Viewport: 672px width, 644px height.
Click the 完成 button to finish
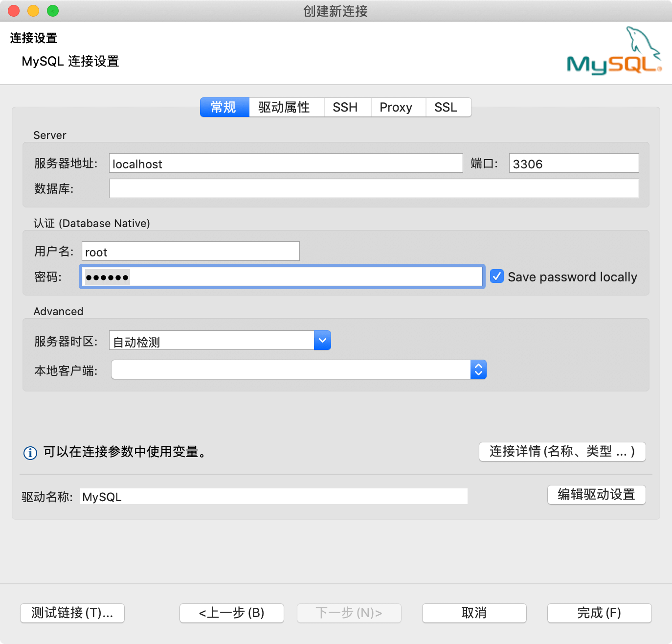599,613
